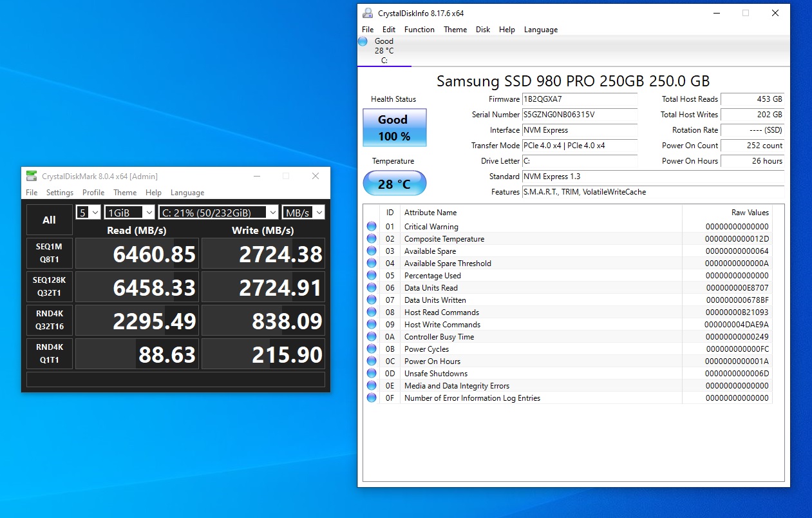Viewport: 812px width, 518px height.
Task: Click the 28 °C temperature gauge
Action: 394,183
